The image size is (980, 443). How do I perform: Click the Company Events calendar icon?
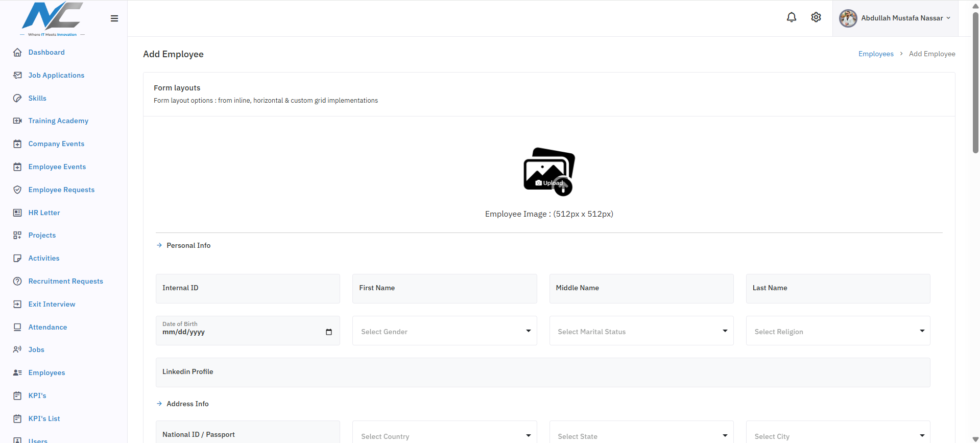click(17, 144)
